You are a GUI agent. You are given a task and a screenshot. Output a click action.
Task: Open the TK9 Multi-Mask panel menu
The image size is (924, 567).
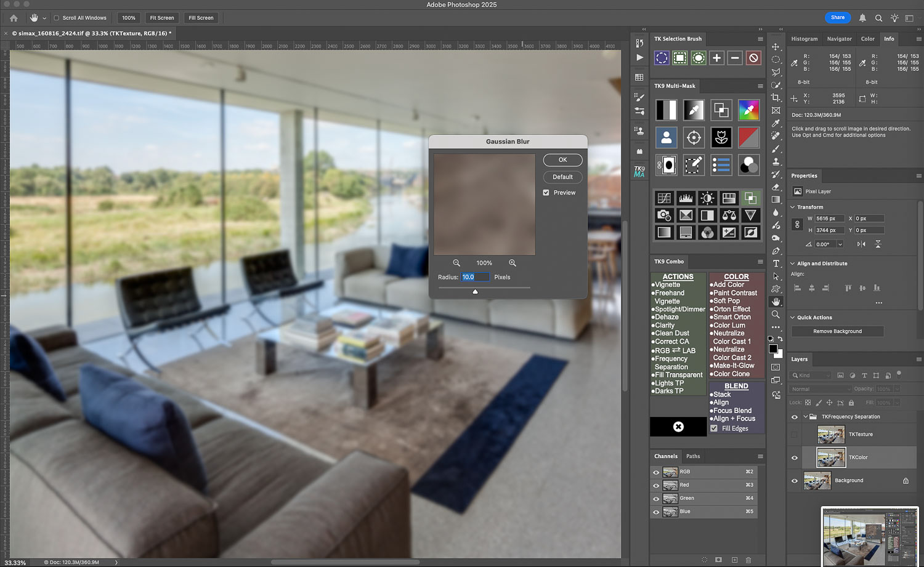click(760, 86)
